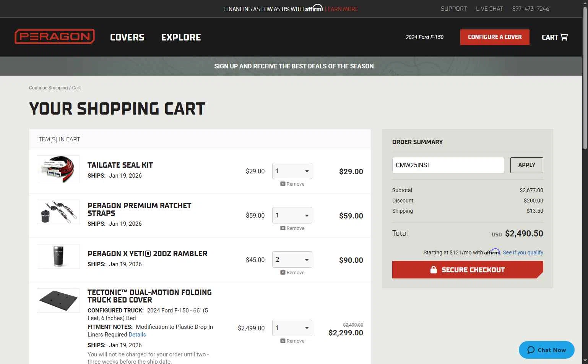Open the cart icon in header

click(x=564, y=37)
